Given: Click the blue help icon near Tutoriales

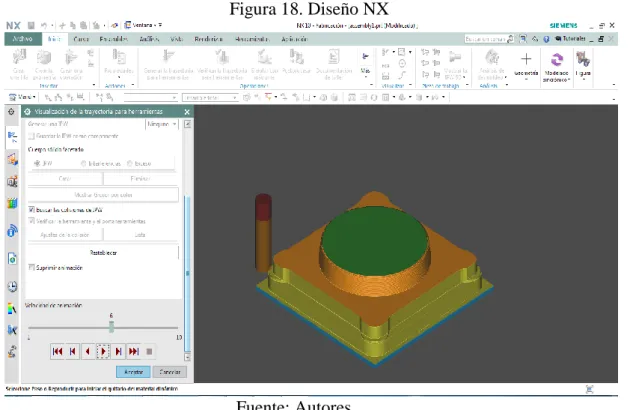Looking at the screenshot, I should 546,39.
